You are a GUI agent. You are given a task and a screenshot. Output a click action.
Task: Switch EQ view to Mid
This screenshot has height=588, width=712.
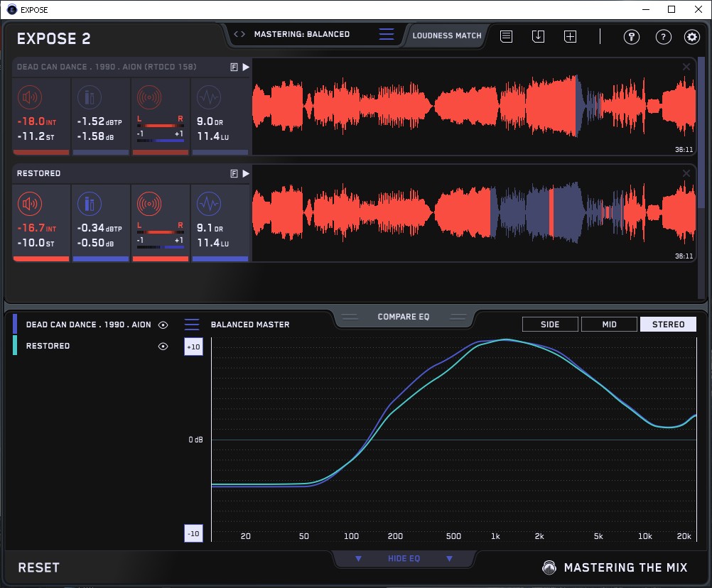click(x=609, y=325)
